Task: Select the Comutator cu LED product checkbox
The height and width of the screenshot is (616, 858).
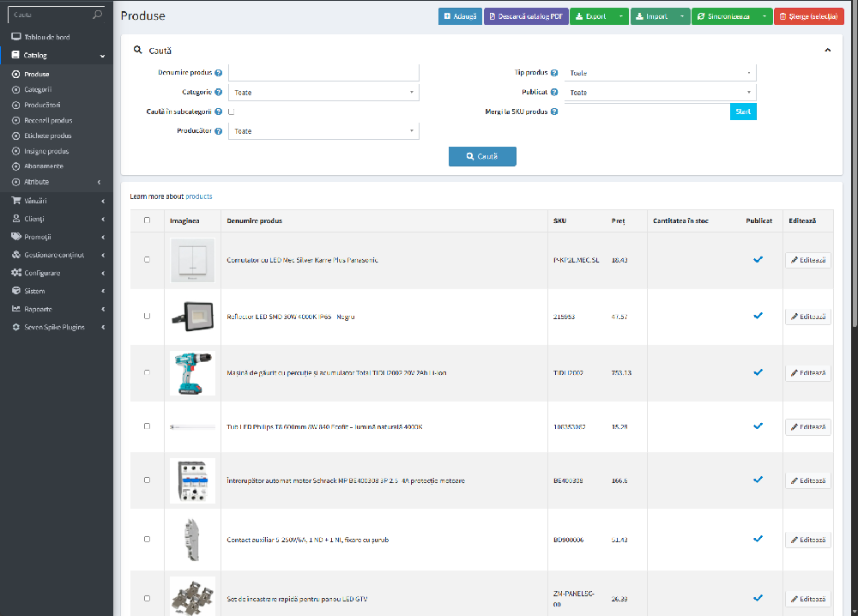Action: 147,259
